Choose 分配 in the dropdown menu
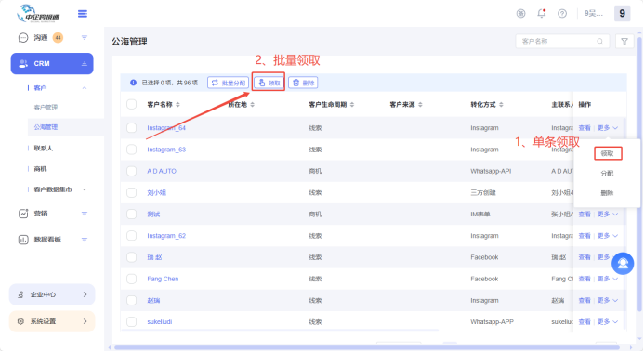The width and height of the screenshot is (644, 351). coord(607,174)
